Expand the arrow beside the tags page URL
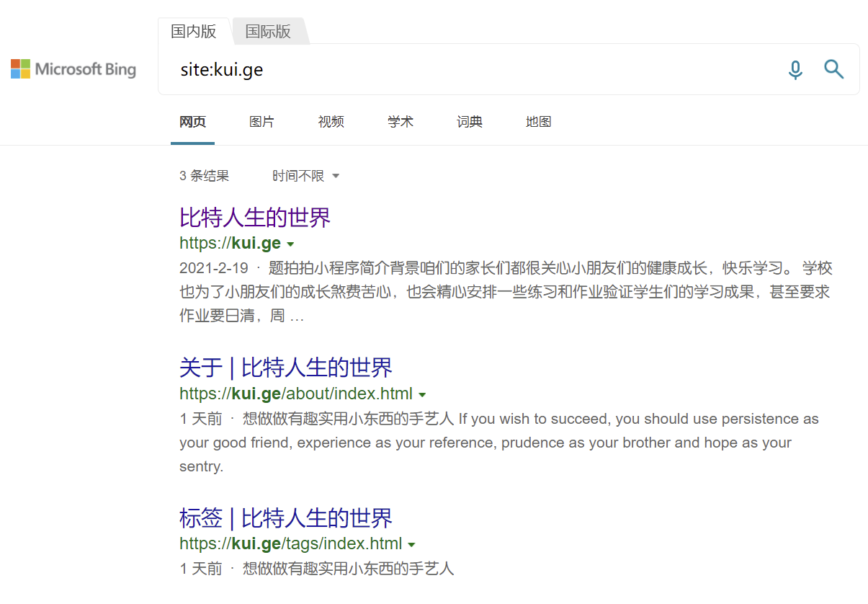 point(412,544)
